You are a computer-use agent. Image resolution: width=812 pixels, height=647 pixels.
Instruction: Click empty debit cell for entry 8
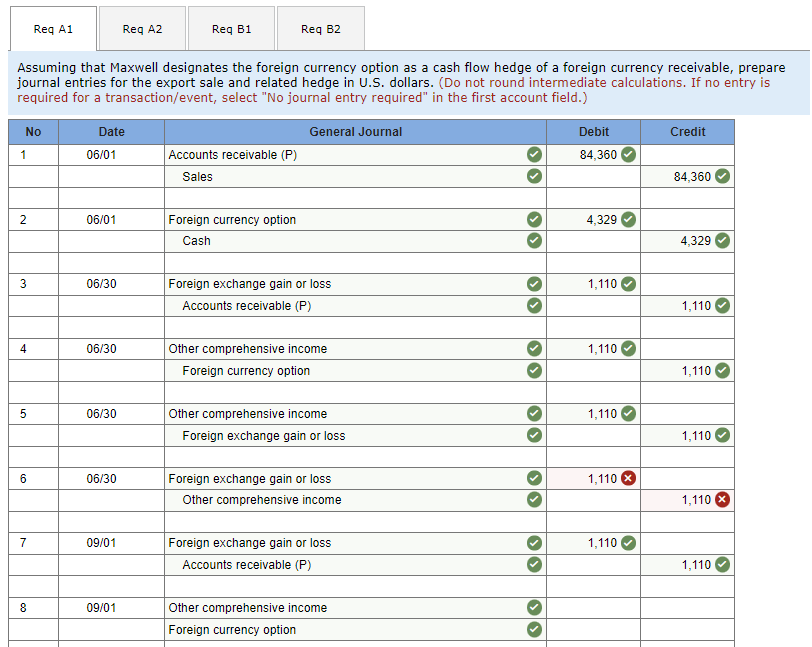(593, 608)
